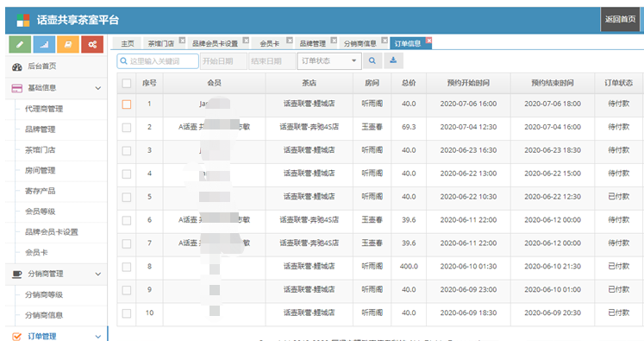Screen dimensions: 644x341
Task: Click the checkmark icon beside 订单管理
Action: (x=17, y=337)
